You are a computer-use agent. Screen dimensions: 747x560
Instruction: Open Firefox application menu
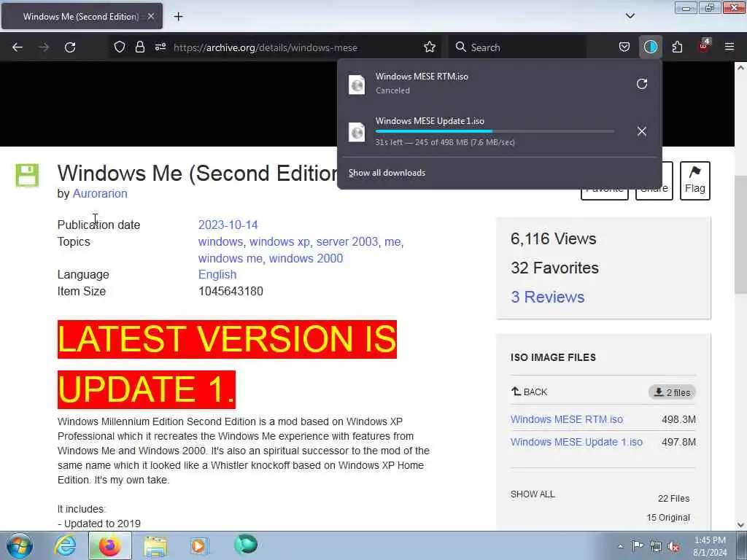coord(729,47)
